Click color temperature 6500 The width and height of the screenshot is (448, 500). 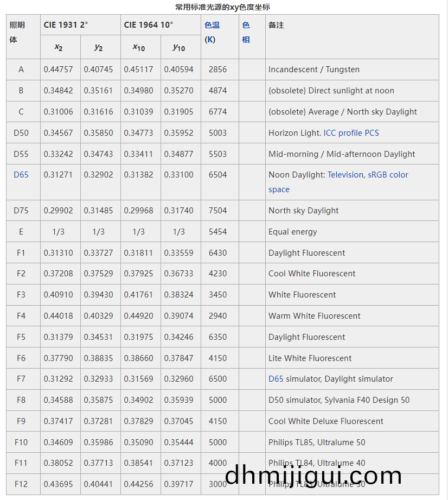(217, 379)
